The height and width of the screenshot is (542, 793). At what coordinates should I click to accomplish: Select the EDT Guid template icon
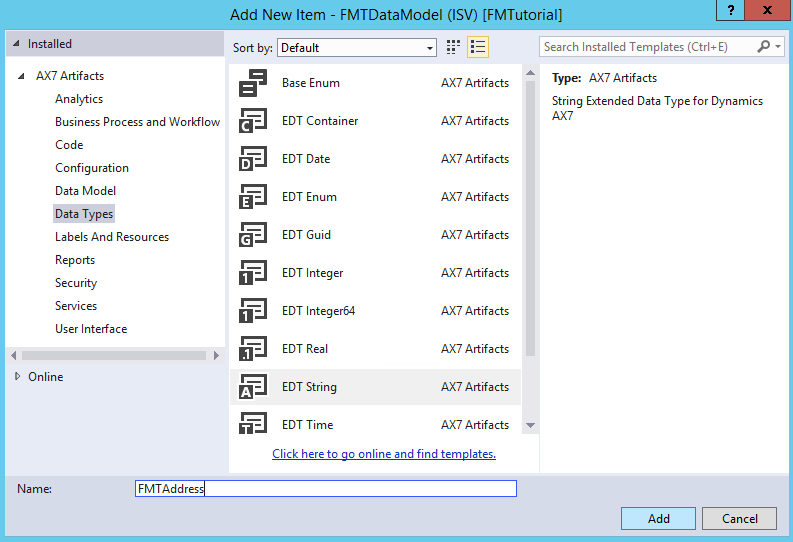pyautogui.click(x=252, y=235)
